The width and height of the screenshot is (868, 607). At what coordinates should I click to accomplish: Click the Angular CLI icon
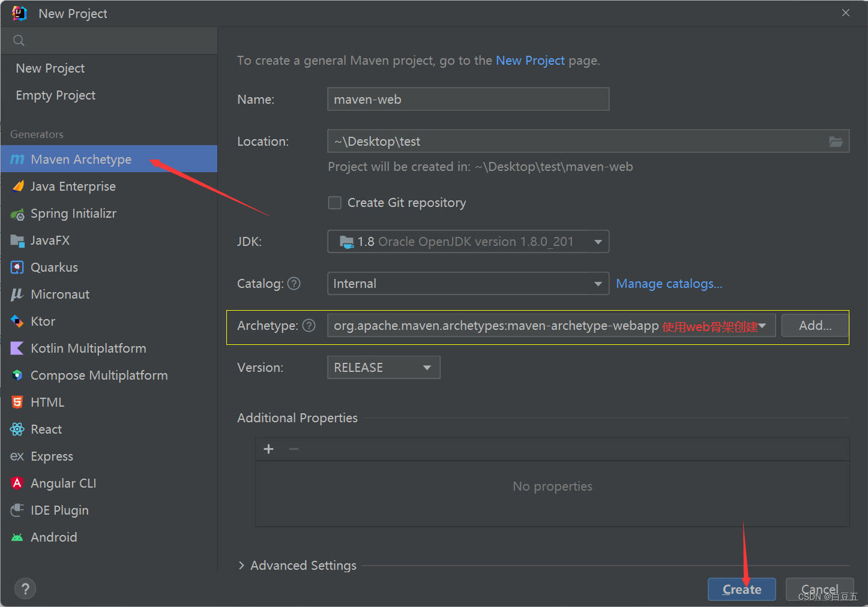tap(17, 483)
